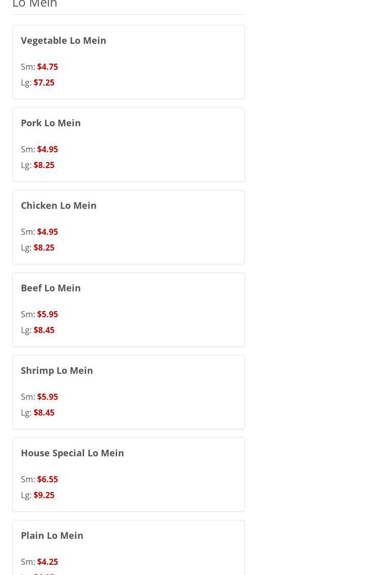Screen dimensions: 392x575
Task: Open the Pork Lo Mein item
Action: [51, 123]
